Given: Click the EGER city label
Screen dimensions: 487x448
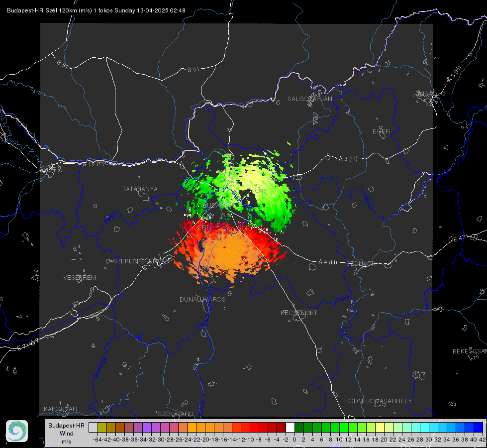Looking at the screenshot, I should tap(381, 131).
